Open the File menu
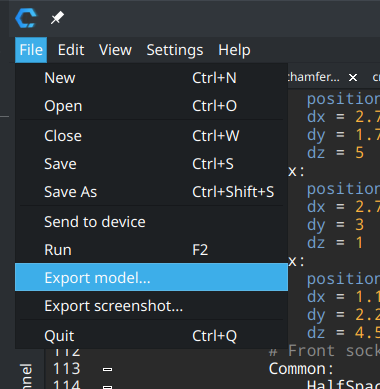 [31, 50]
